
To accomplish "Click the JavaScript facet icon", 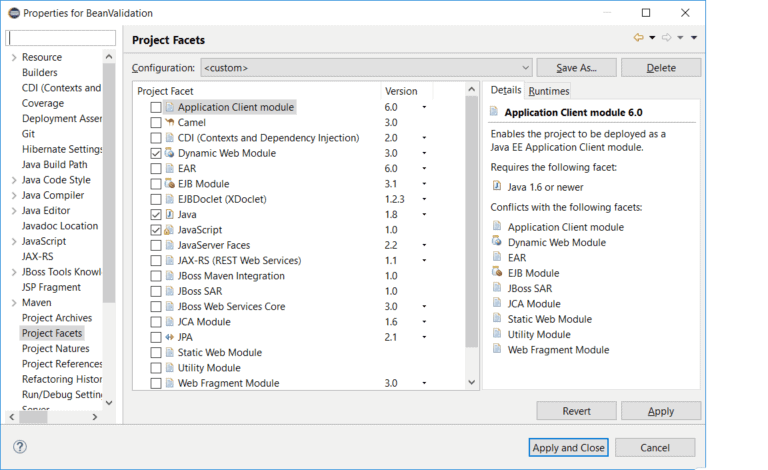I will 170,230.
